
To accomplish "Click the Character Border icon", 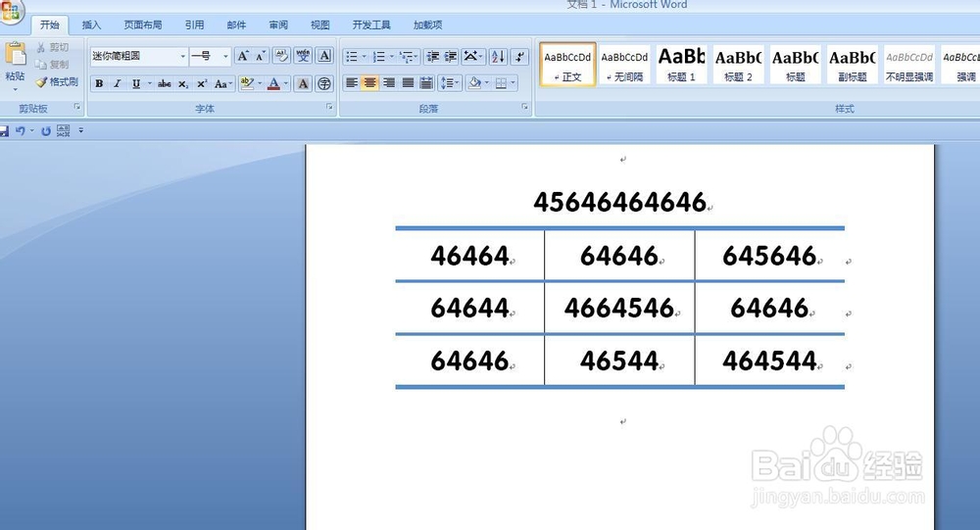I will (324, 56).
